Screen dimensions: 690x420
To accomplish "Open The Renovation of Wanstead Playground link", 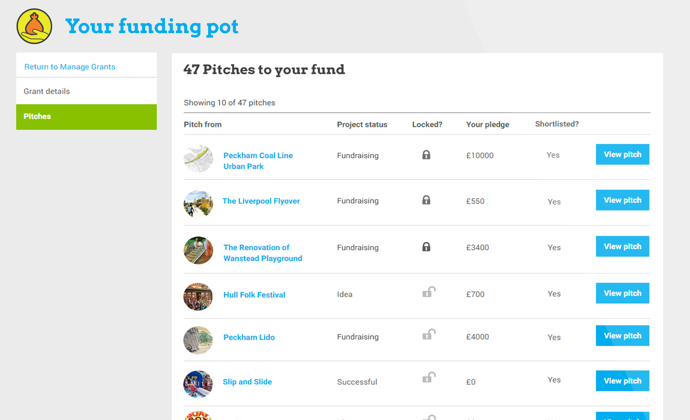I will (x=263, y=253).
